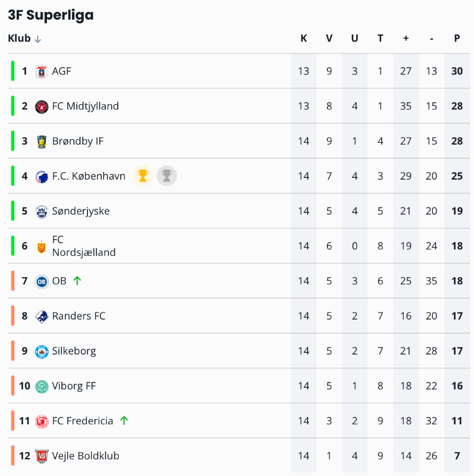The height and width of the screenshot is (476, 474).
Task: Sort by the K matches played column
Action: coord(303,39)
